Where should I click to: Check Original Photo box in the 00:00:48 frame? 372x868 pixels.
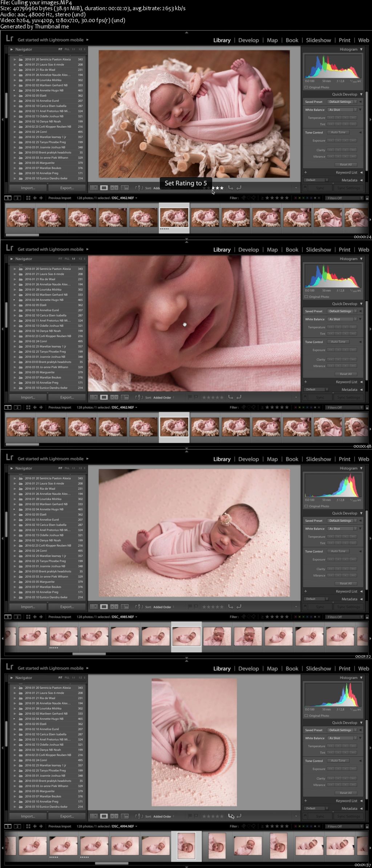click(306, 297)
